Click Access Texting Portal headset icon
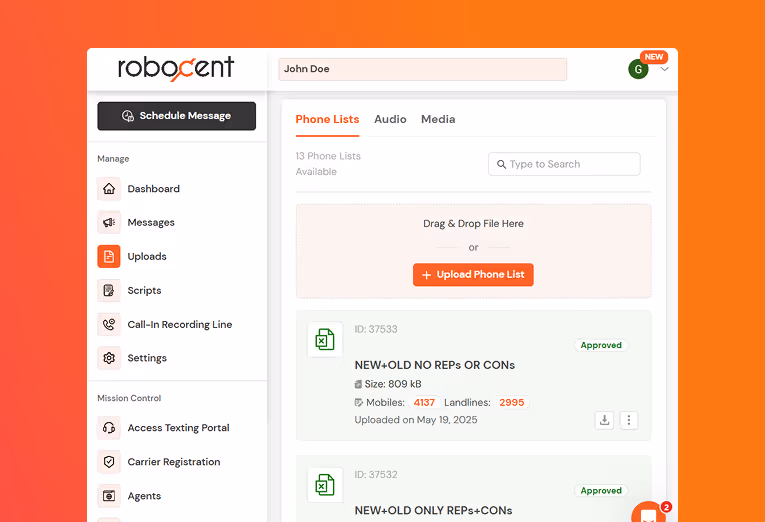765x522 pixels. pos(109,428)
